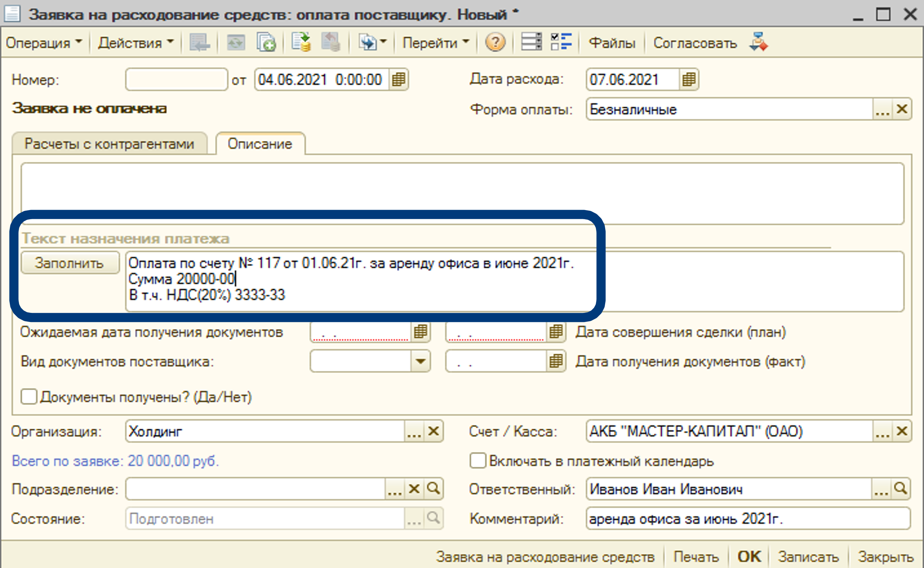Click the grayed refresh toolbar icon
Screen dimensions: 924x568
point(235,42)
